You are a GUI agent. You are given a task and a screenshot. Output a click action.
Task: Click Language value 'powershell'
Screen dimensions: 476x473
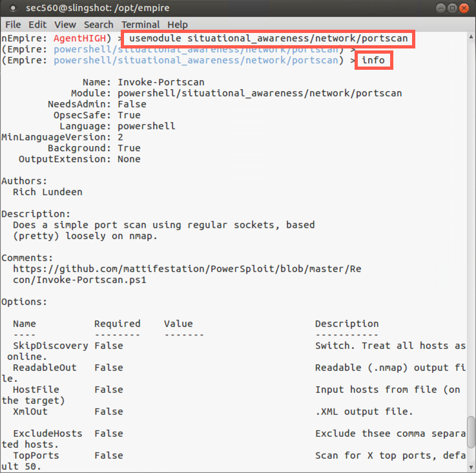[147, 126]
